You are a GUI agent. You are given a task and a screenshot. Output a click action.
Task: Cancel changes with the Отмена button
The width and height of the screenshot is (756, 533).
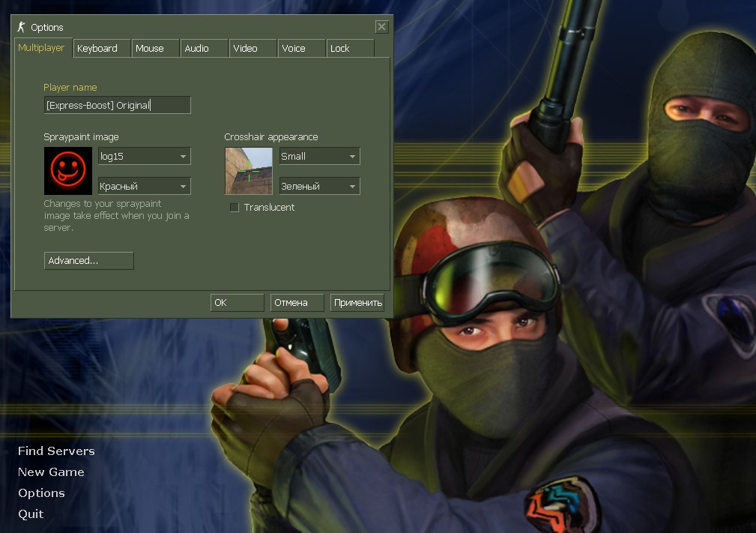[297, 302]
